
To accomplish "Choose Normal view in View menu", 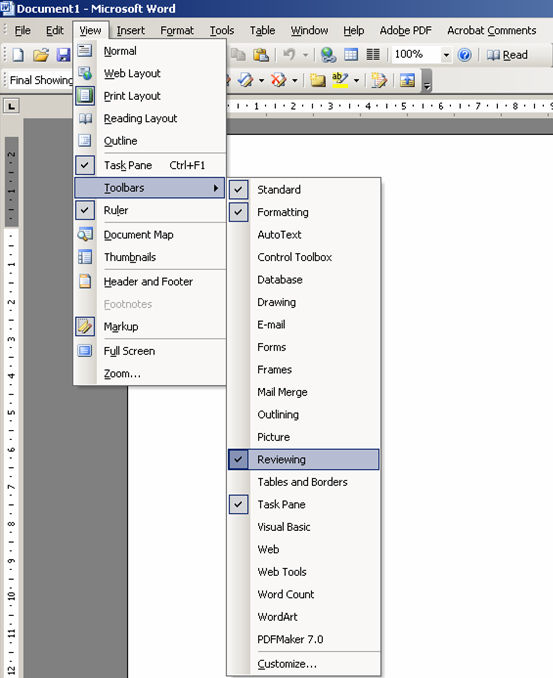I will coord(150,51).
